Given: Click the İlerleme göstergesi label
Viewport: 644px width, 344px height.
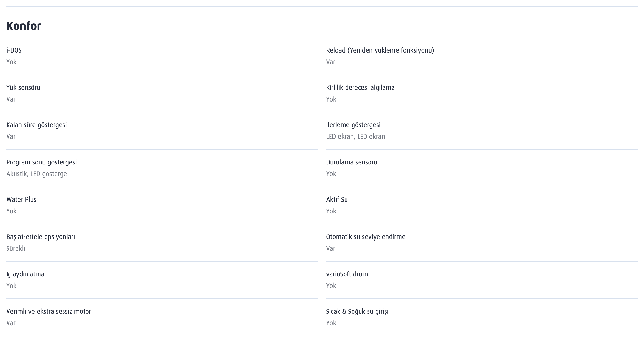Looking at the screenshot, I should 353,125.
